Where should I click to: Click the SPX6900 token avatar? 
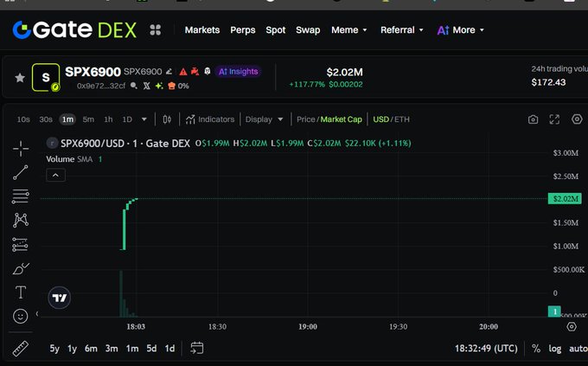[46, 77]
